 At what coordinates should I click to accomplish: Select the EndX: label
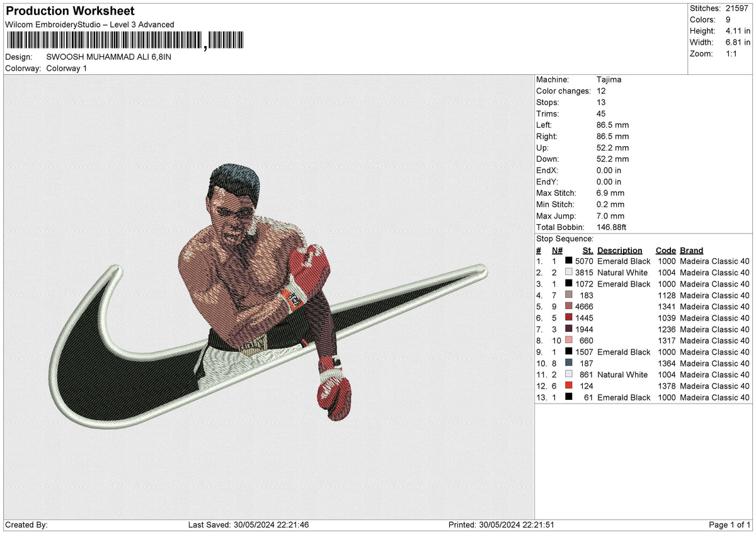[547, 171]
